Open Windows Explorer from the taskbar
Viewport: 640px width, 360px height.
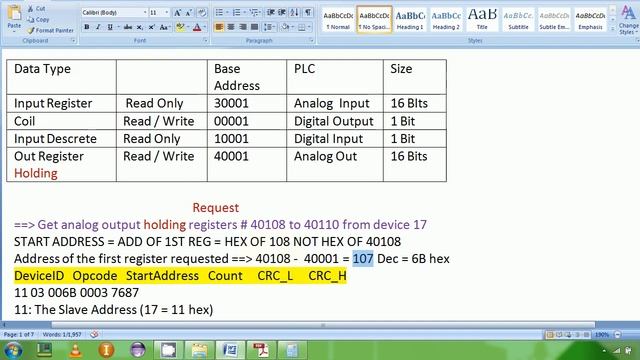coord(199,350)
